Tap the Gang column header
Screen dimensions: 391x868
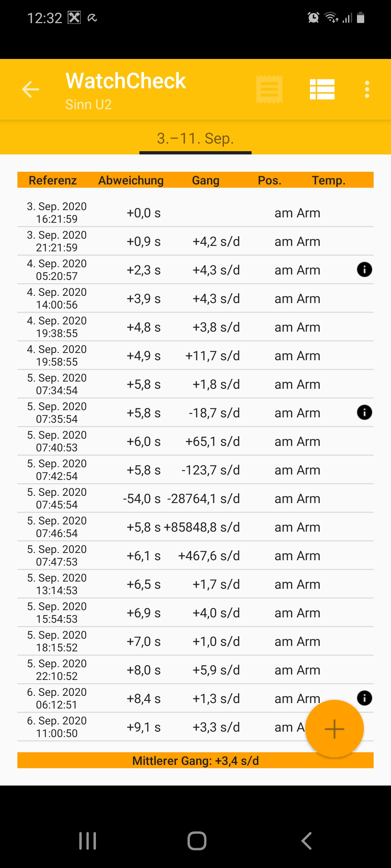point(206,180)
